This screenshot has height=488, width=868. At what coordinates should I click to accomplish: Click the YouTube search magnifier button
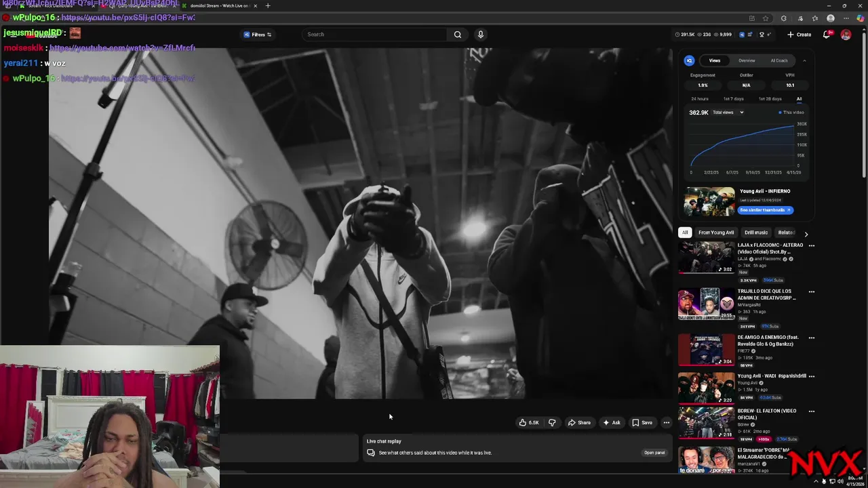(458, 35)
